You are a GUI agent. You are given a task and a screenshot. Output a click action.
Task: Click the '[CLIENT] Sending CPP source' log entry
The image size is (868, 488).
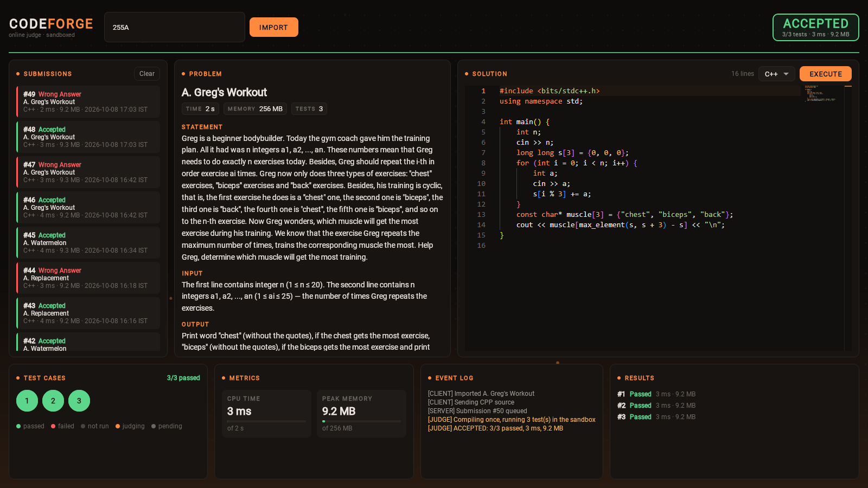click(x=471, y=402)
